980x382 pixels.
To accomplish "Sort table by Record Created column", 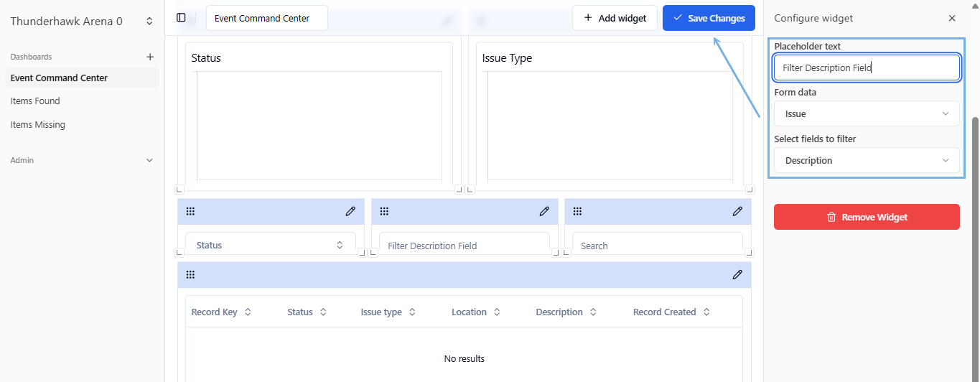I will pos(672,312).
